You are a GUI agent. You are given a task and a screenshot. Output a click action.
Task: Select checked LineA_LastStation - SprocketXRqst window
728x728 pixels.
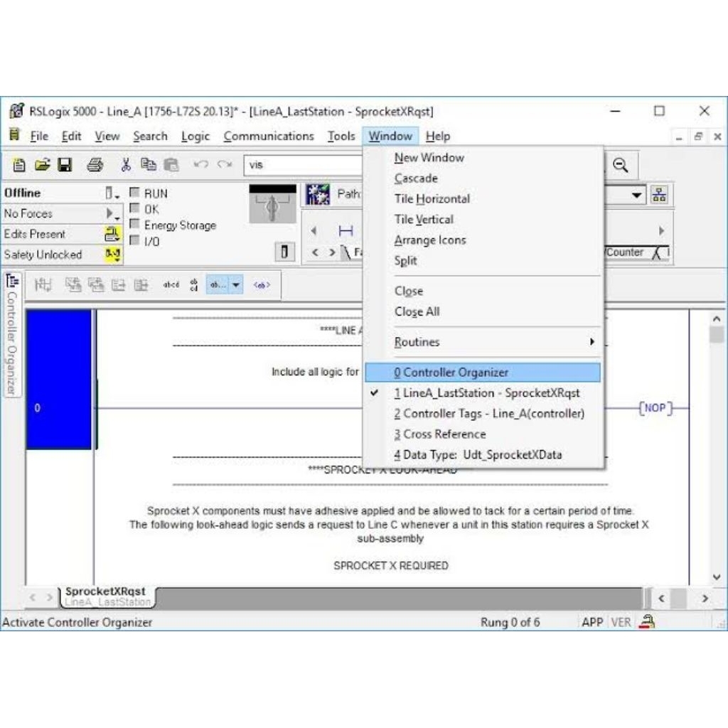[483, 392]
